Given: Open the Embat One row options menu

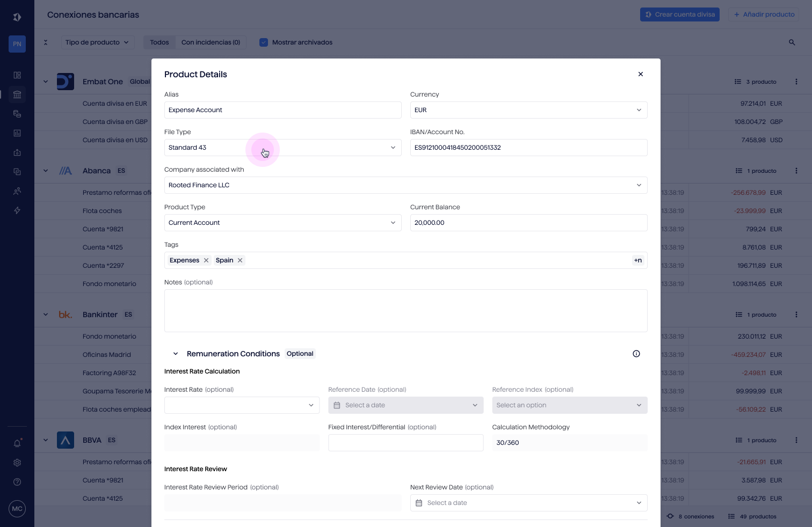Looking at the screenshot, I should tap(796, 82).
